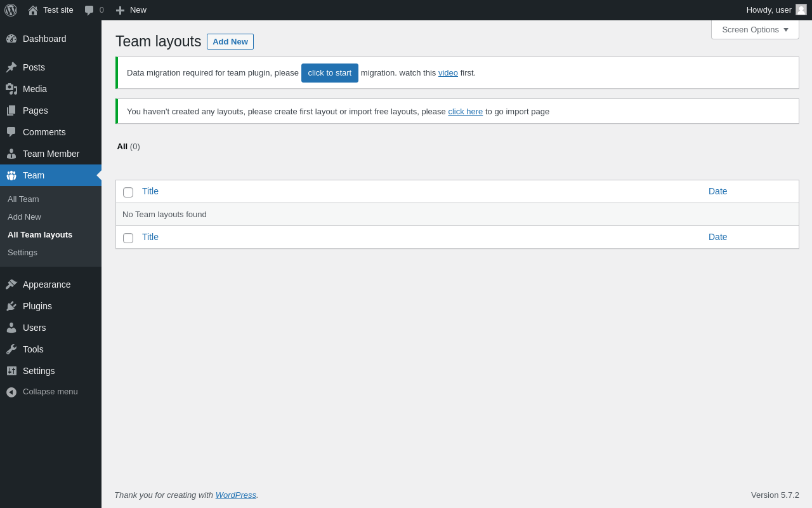The image size is (812, 508).
Task: Click the Version 5.7.2 text
Action: coord(775,495)
